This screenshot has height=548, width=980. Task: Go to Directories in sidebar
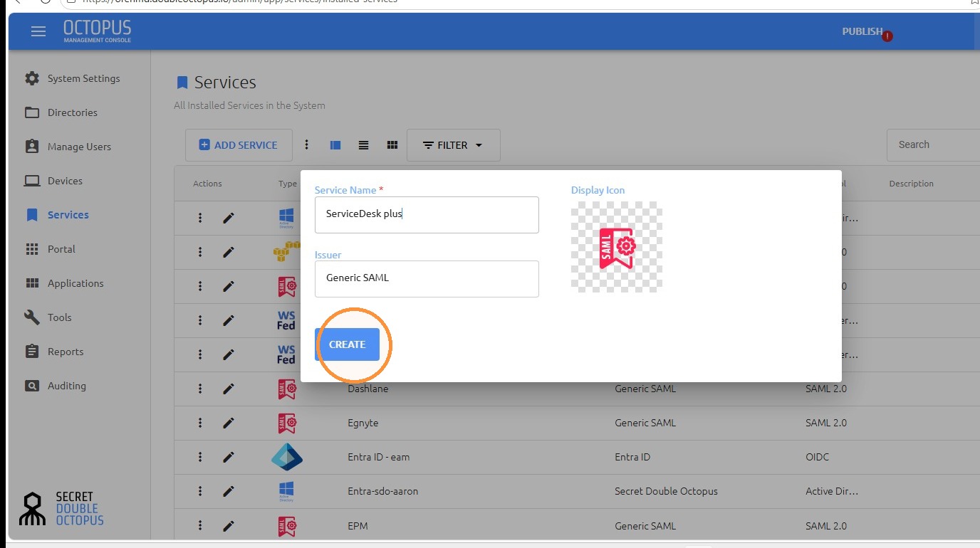point(72,112)
